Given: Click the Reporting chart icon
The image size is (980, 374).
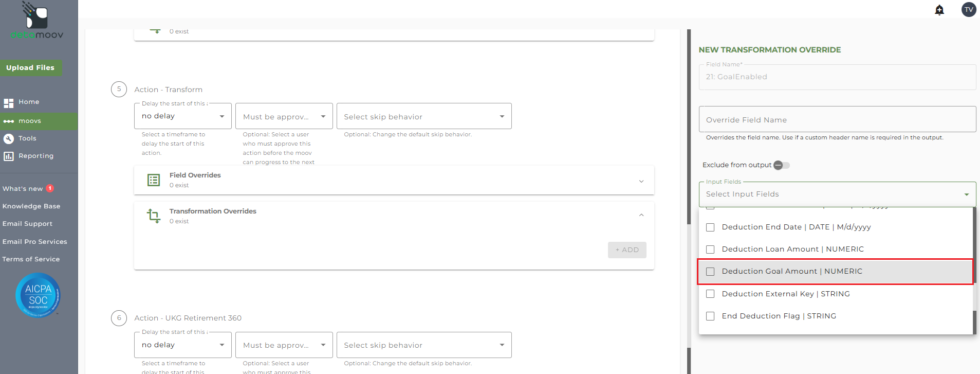Looking at the screenshot, I should click(x=9, y=156).
